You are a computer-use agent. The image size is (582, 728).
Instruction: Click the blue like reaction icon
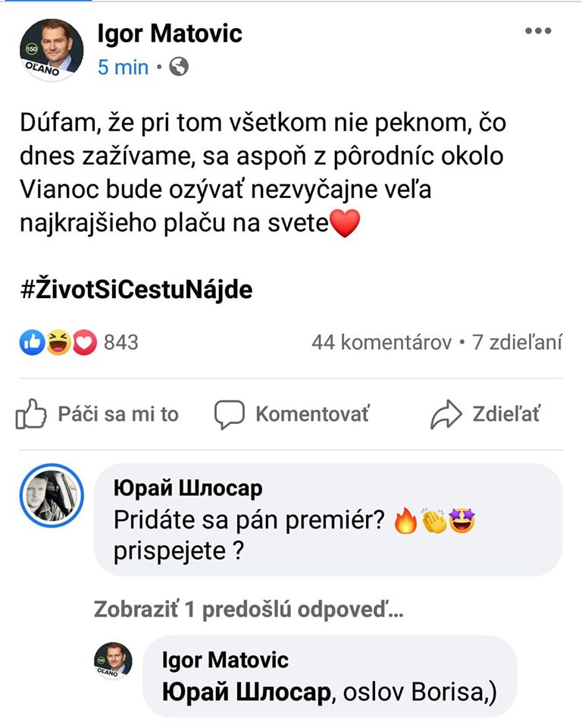[31, 343]
